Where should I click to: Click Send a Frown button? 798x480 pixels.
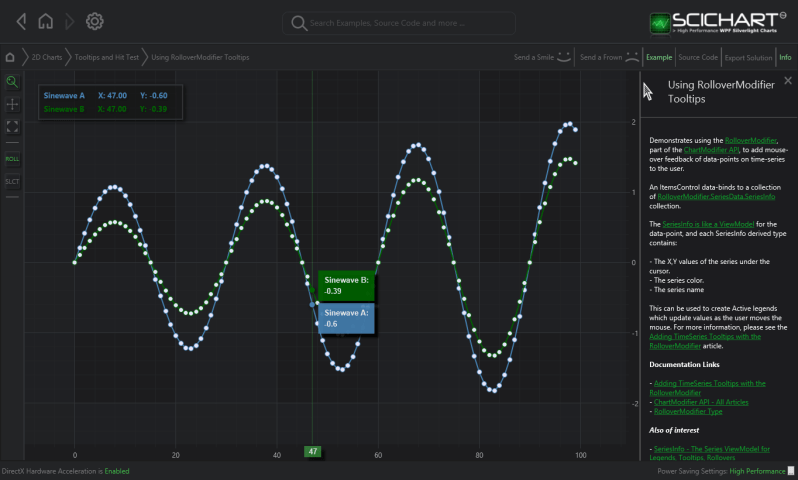pos(609,57)
